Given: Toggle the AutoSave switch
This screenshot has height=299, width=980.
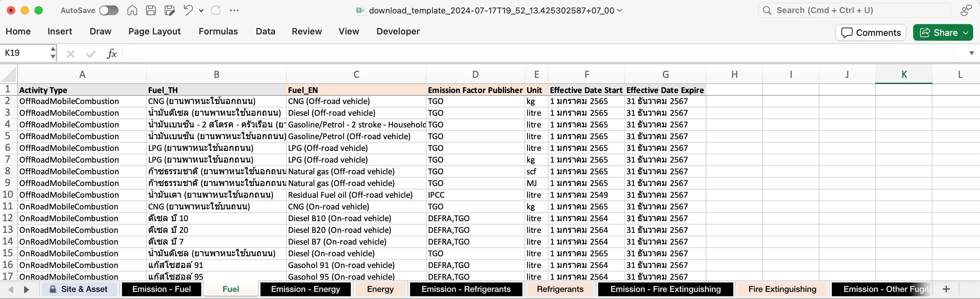Looking at the screenshot, I should click(109, 10).
